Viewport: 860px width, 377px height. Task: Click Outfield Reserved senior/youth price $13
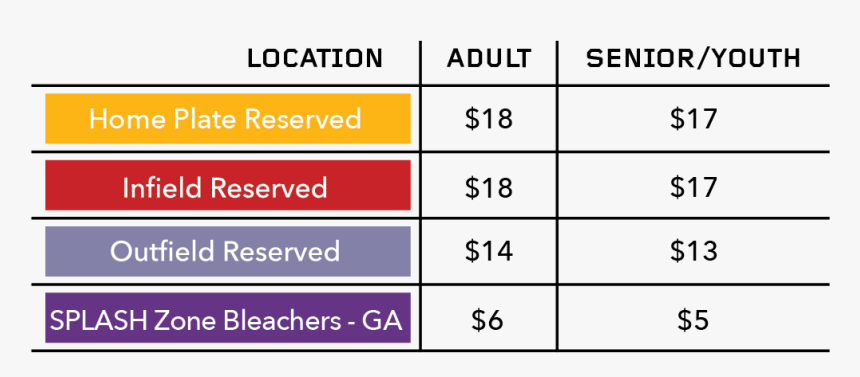tap(693, 251)
